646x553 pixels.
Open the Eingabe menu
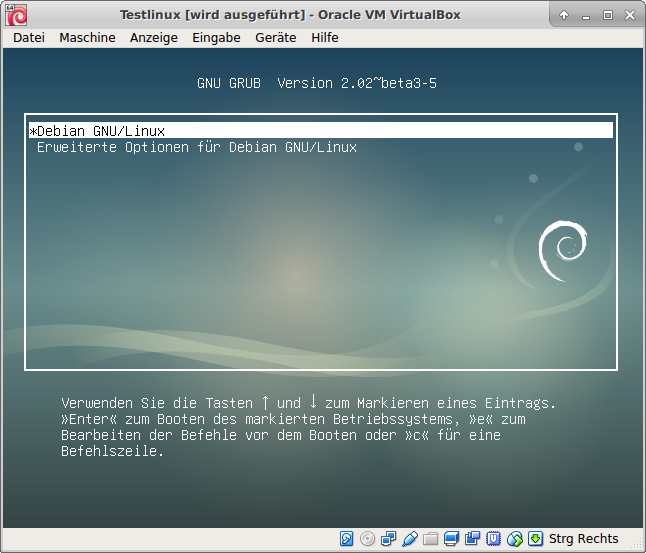pos(216,37)
